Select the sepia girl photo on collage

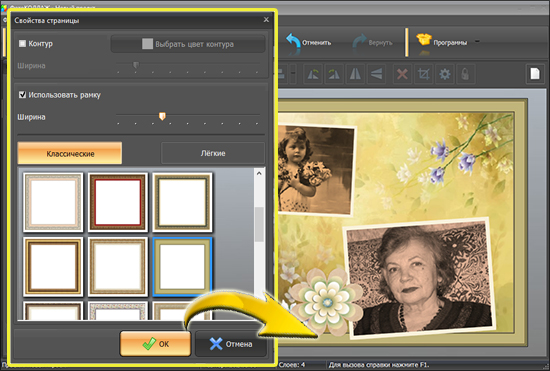point(316,170)
